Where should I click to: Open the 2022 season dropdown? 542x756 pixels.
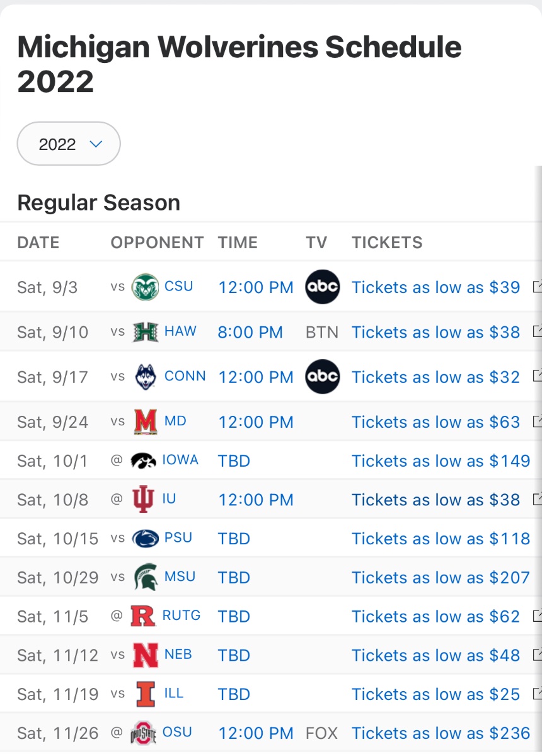tap(69, 144)
